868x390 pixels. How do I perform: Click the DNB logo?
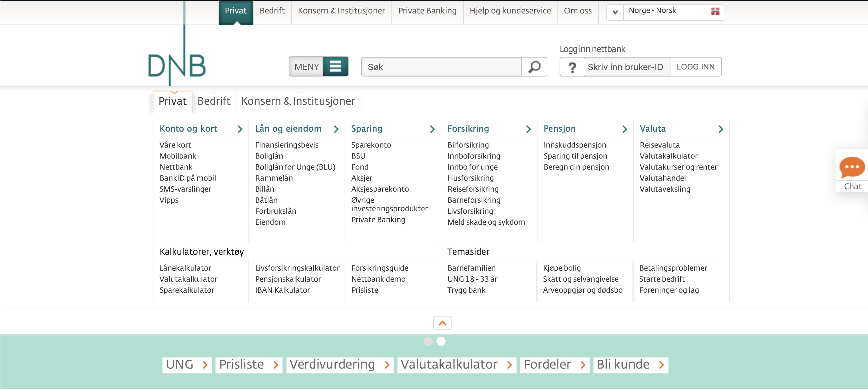click(177, 66)
